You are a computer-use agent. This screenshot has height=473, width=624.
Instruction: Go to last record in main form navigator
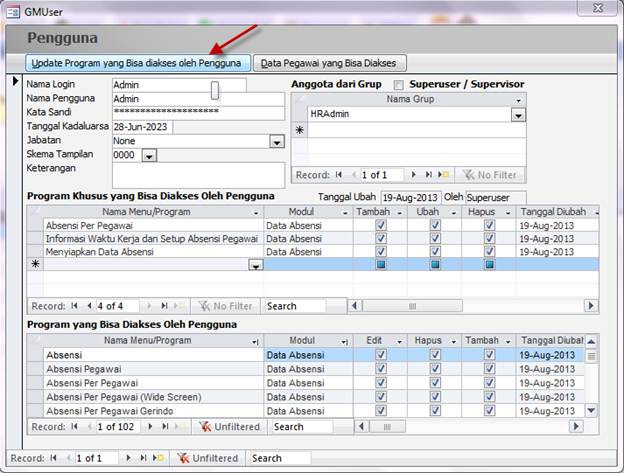pyautogui.click(x=143, y=458)
